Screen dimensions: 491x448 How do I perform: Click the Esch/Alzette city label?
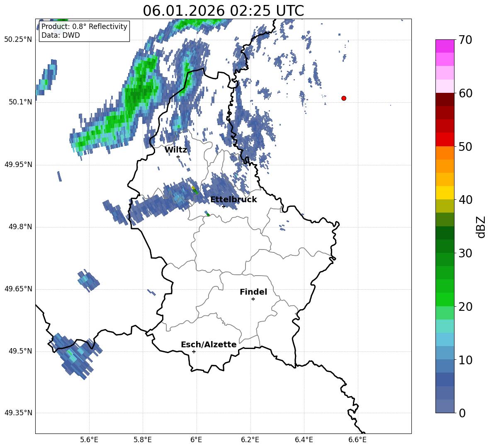pos(209,345)
